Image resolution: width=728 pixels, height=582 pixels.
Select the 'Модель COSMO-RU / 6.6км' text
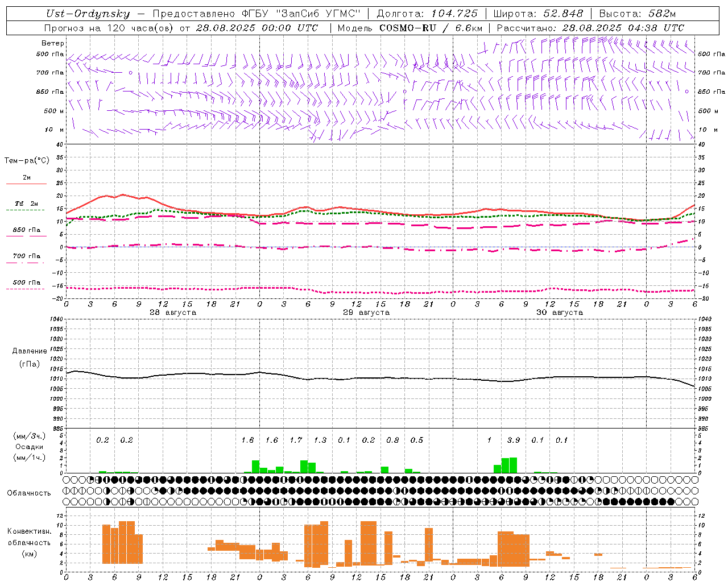(x=410, y=28)
